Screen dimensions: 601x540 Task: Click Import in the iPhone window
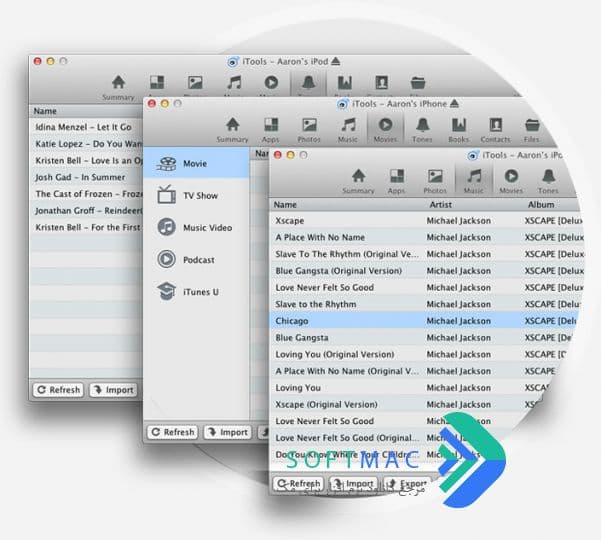[228, 432]
